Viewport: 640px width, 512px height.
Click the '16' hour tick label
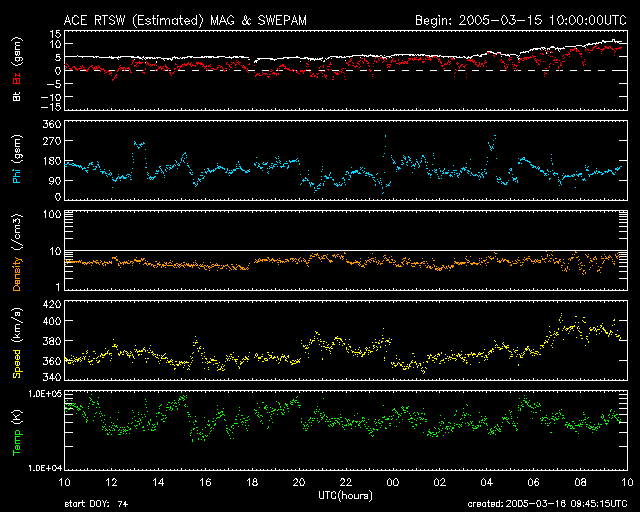point(205,483)
